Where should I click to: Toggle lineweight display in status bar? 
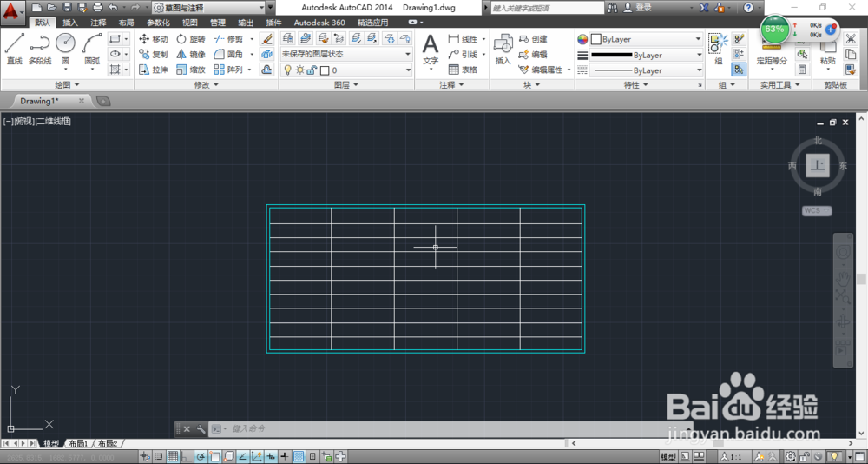point(285,457)
